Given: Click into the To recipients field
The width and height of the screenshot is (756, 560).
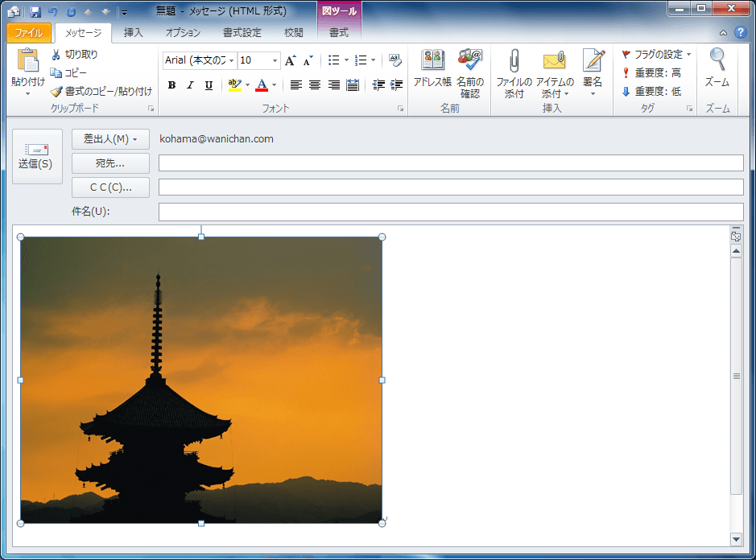Looking at the screenshot, I should click(451, 163).
